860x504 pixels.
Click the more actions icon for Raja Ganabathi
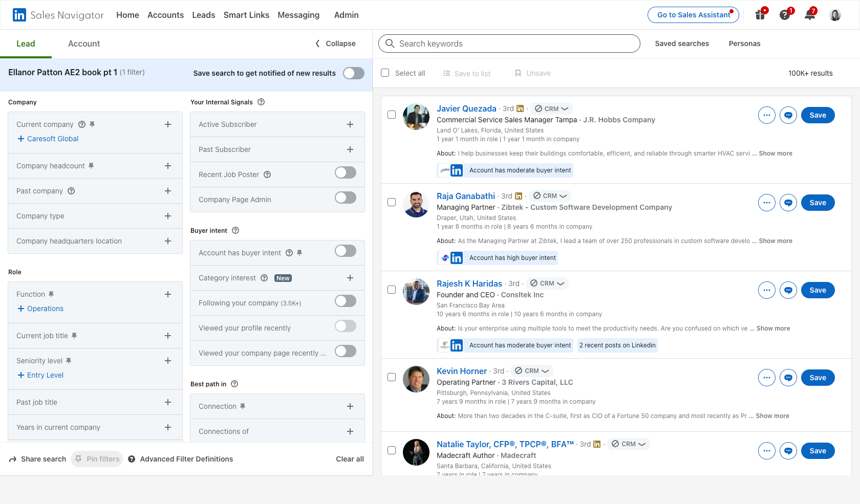767,203
